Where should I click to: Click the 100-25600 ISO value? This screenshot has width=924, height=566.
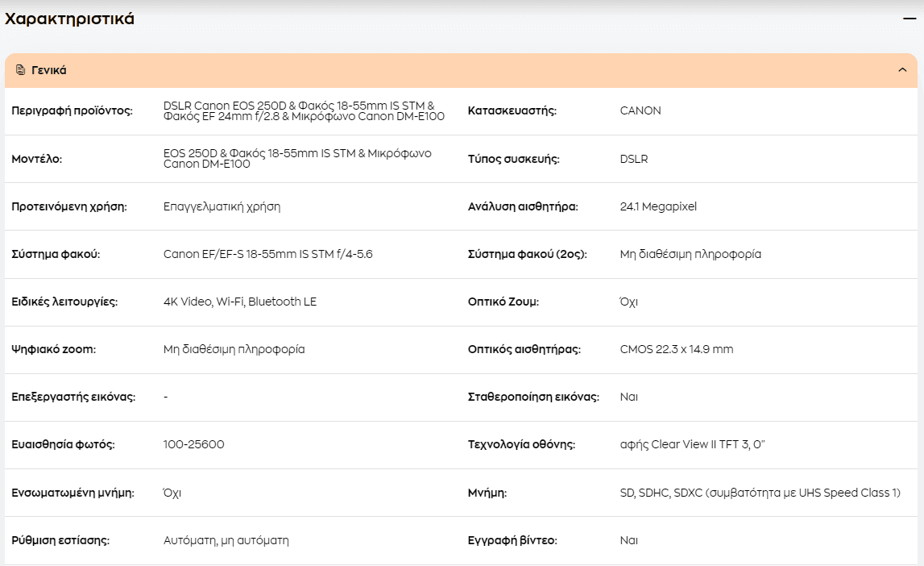pyautogui.click(x=194, y=444)
